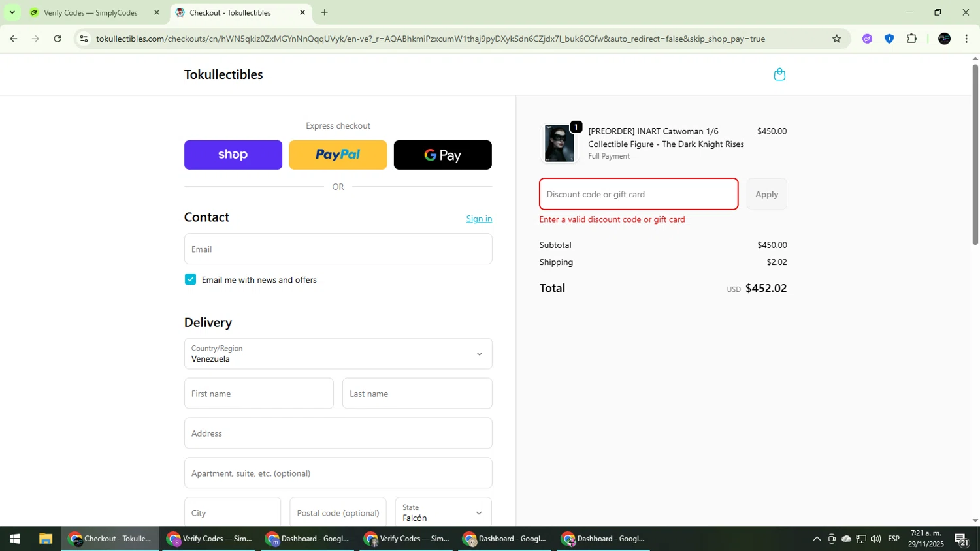Click the page vertical scrollbar
The width and height of the screenshot is (980, 551).
(x=975, y=155)
